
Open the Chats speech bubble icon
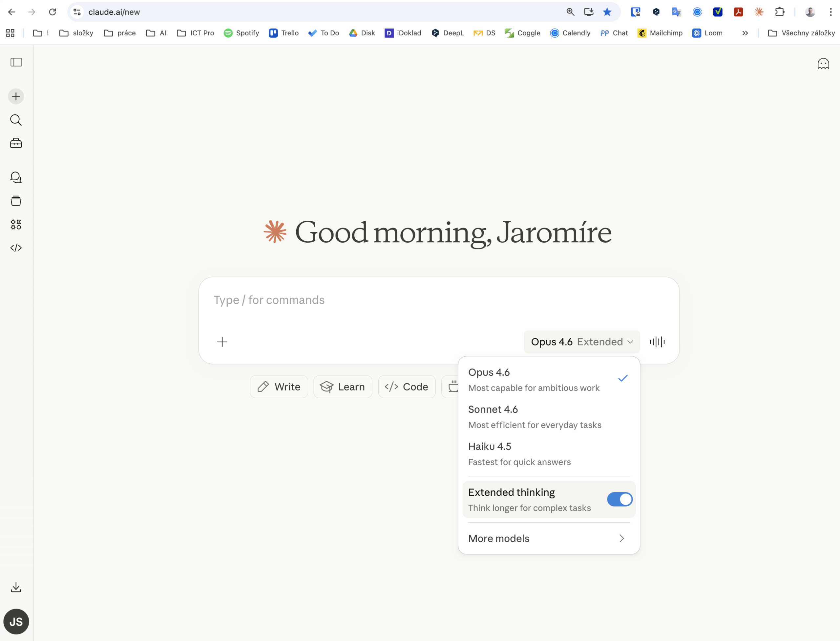coord(16,177)
